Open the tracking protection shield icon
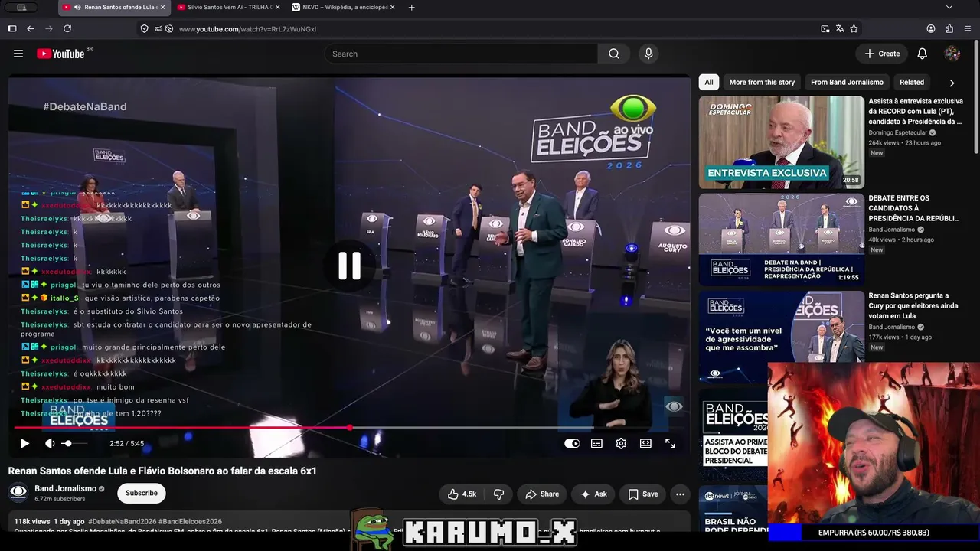980x551 pixels. (144, 28)
